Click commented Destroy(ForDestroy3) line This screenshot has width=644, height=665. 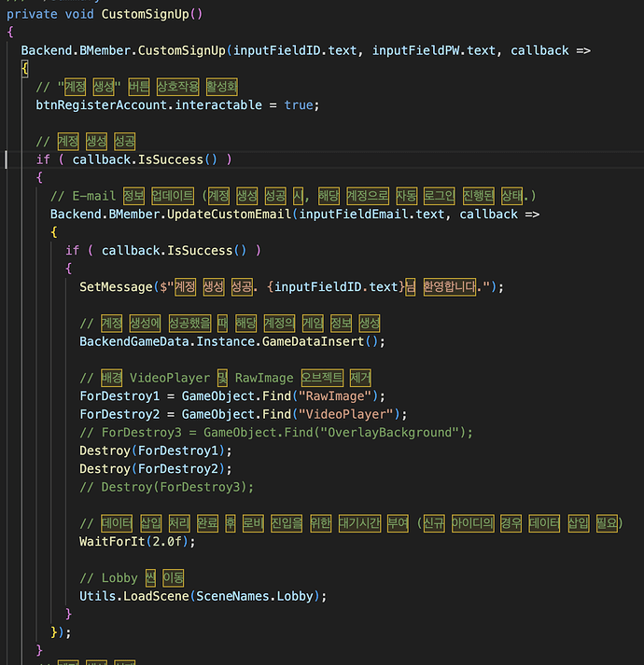pos(166,487)
